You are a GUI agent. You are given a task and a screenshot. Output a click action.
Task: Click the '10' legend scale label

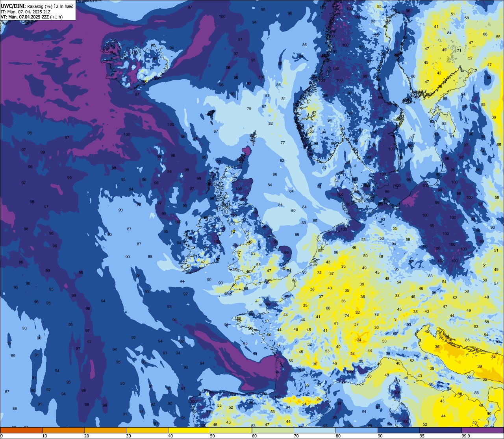pos(44,436)
